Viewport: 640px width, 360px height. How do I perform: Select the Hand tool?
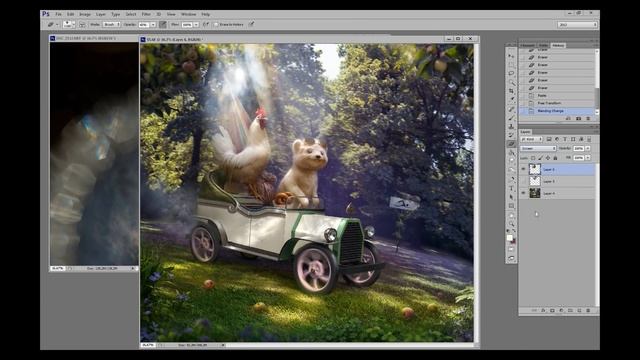point(511,215)
